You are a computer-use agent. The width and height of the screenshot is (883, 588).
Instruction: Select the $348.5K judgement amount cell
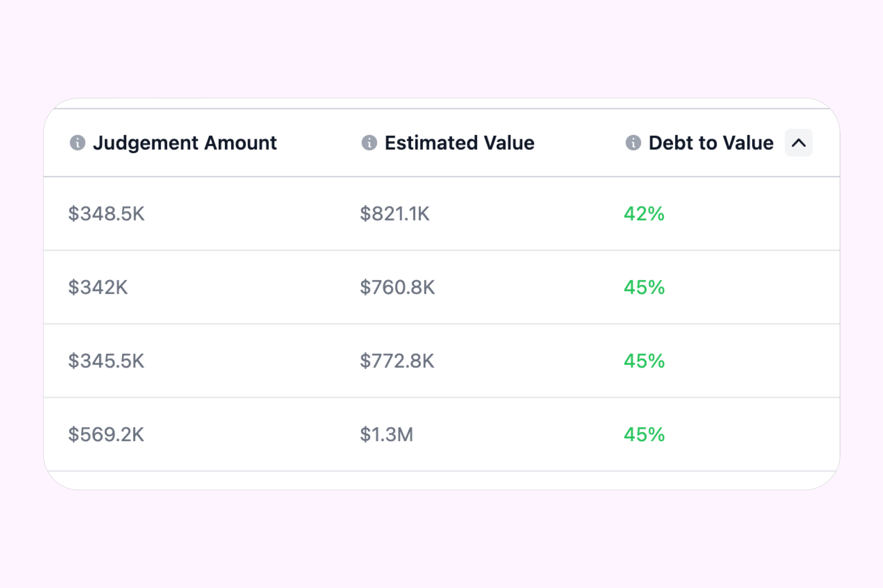[x=106, y=214]
